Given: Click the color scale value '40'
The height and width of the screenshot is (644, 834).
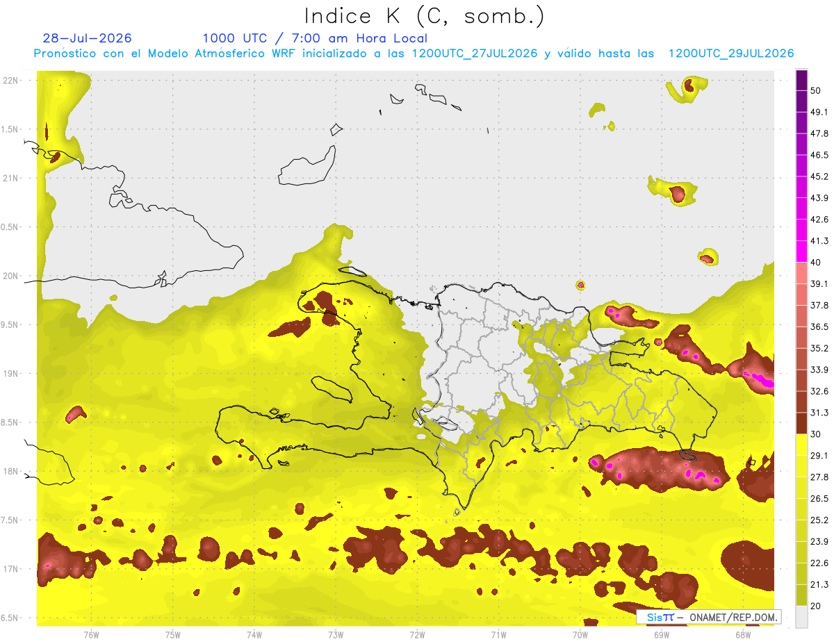Looking at the screenshot, I should click(x=816, y=262).
